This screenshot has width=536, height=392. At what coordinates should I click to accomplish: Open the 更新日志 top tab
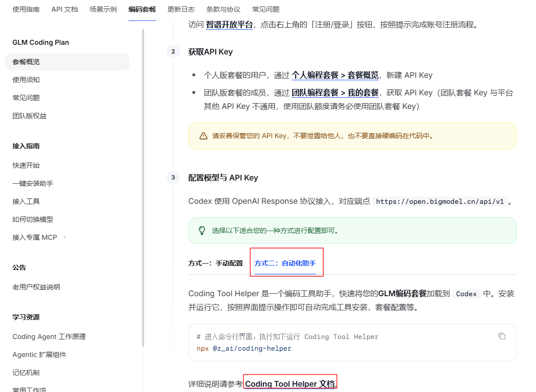(181, 9)
